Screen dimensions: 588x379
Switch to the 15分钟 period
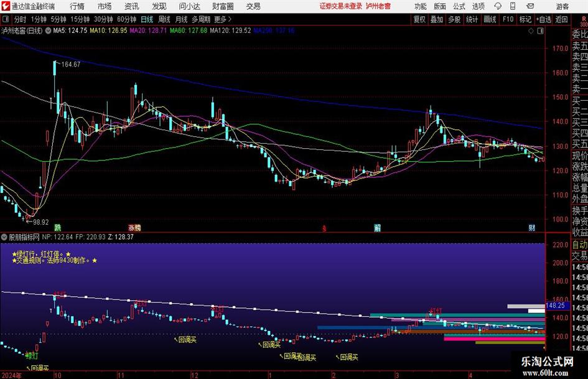click(x=80, y=19)
